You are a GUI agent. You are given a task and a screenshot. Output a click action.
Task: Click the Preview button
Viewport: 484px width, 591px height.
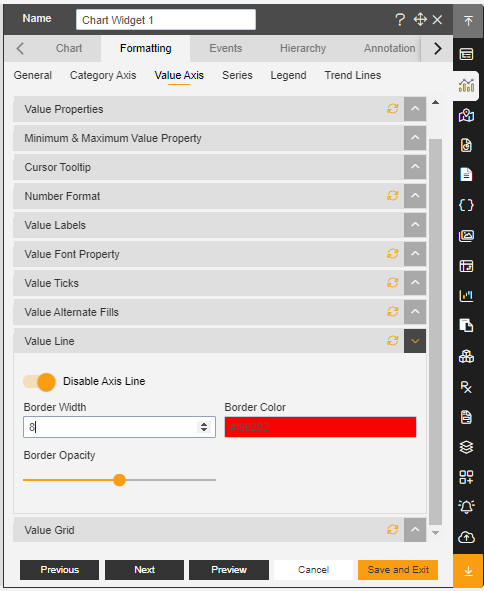pyautogui.click(x=229, y=570)
